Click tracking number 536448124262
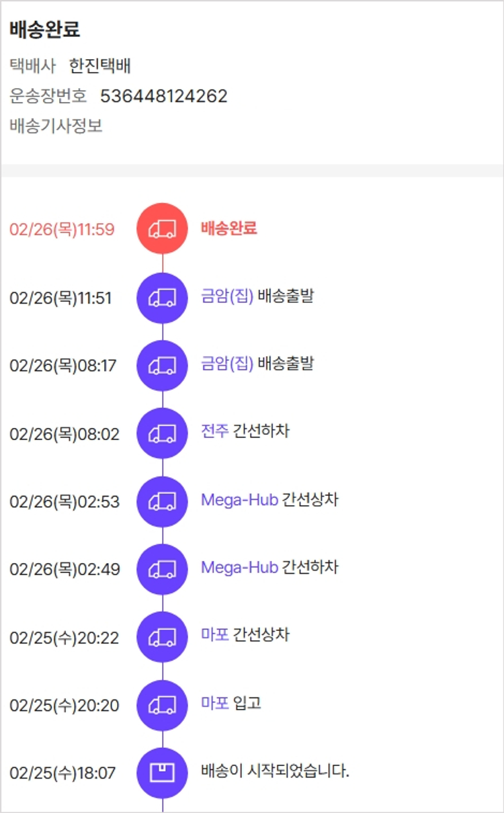 164,96
